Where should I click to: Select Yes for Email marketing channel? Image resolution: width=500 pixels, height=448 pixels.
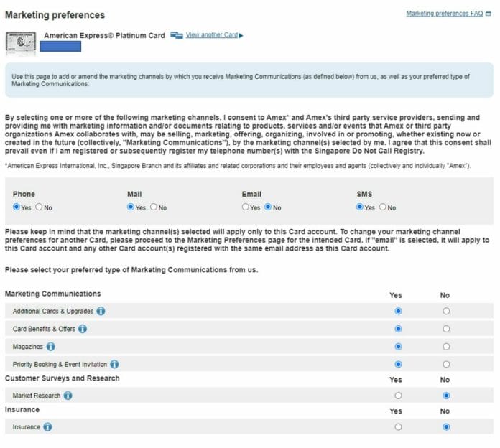[246, 207]
